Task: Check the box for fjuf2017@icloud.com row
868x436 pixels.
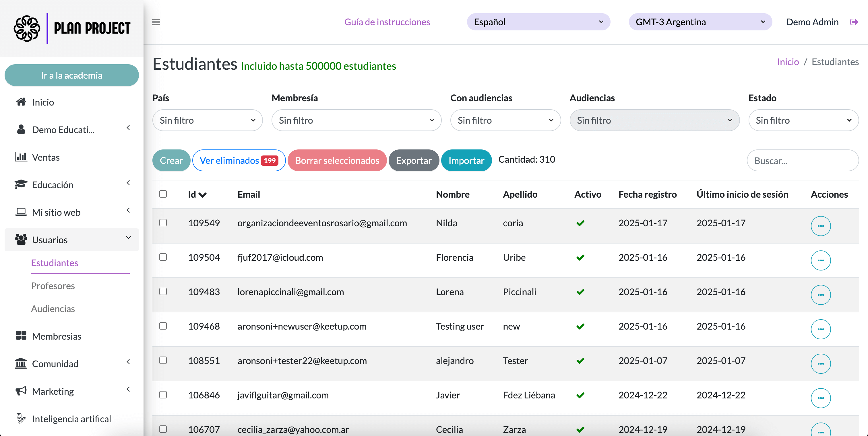Action: tap(163, 257)
